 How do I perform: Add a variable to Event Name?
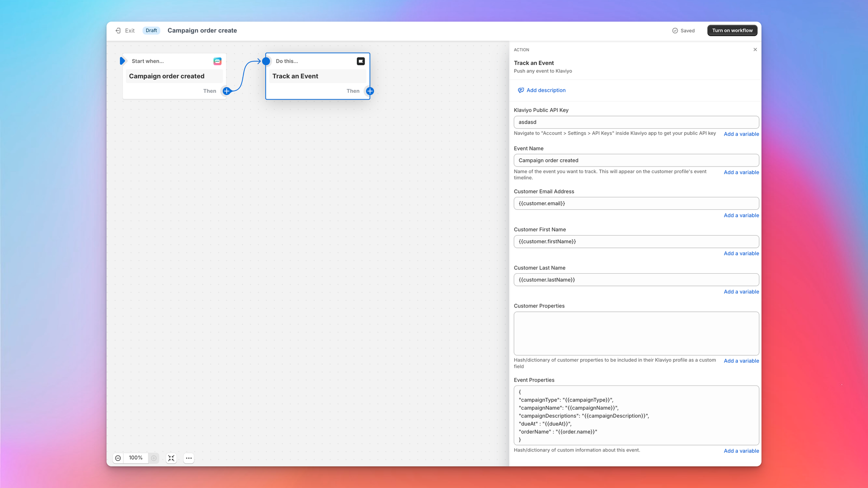(x=741, y=172)
